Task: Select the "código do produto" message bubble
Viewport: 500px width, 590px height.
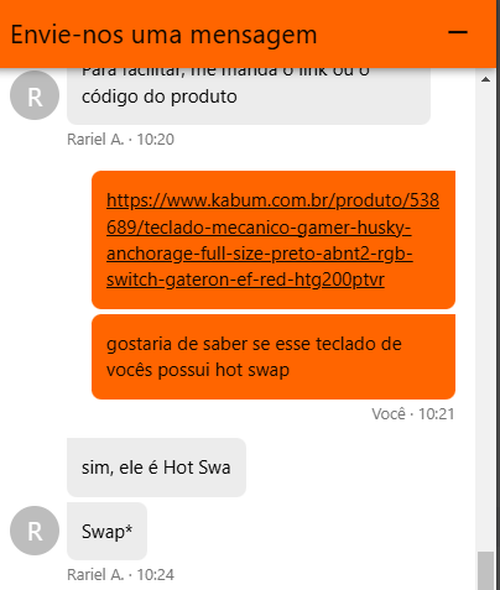Action: point(248,96)
